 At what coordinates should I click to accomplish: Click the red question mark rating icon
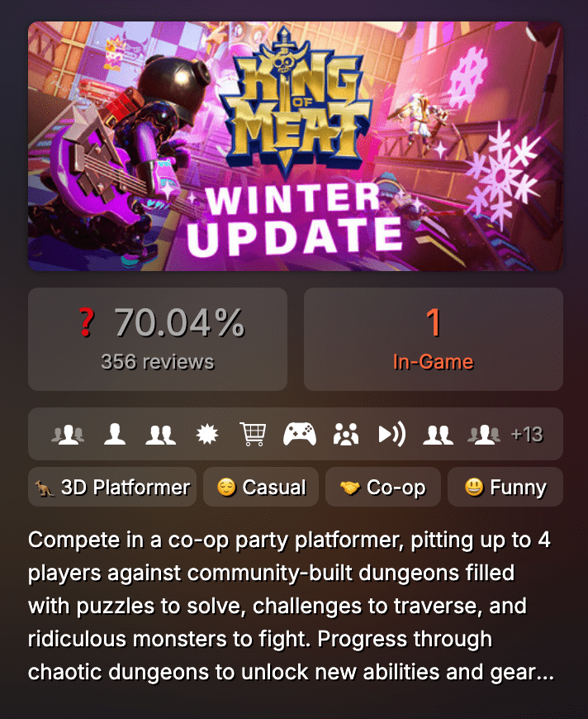coord(86,322)
